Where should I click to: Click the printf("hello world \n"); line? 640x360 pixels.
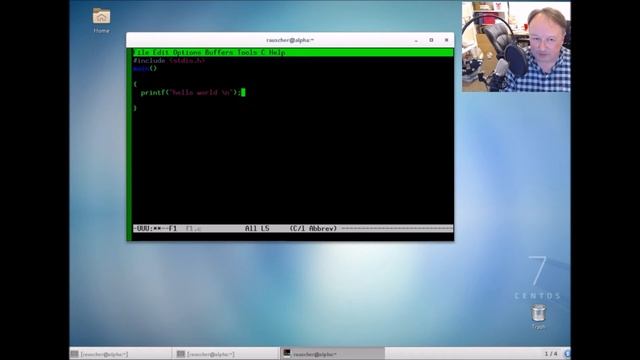(191, 93)
